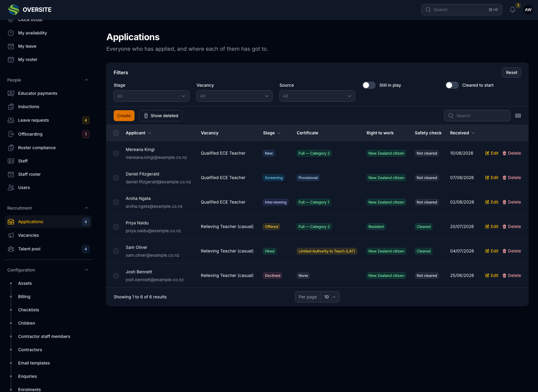Select Aroha Ngata's row checkbox
Screen dimensions: 538x392
[116, 202]
